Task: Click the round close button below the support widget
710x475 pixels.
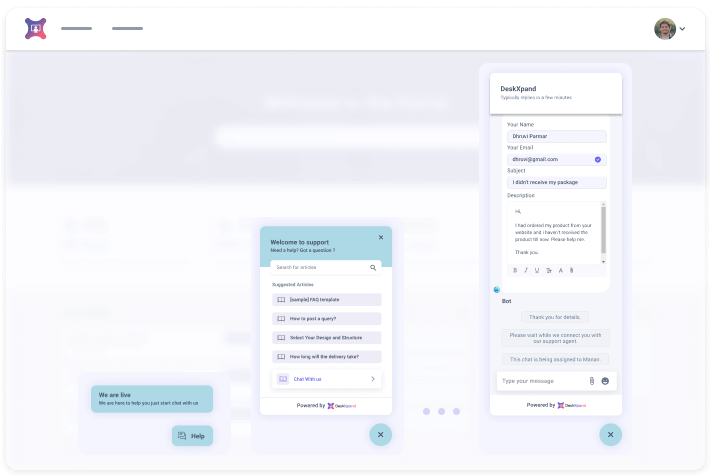Action: tap(380, 434)
